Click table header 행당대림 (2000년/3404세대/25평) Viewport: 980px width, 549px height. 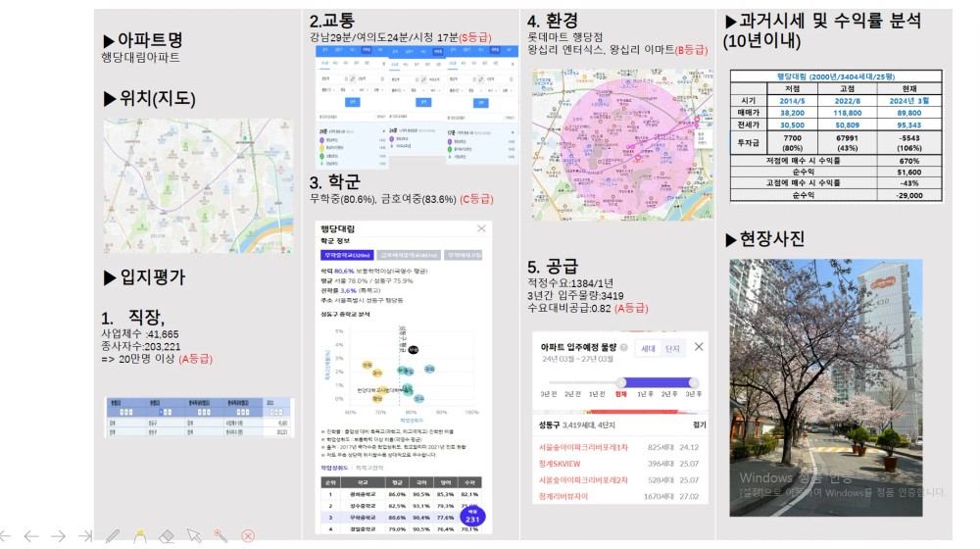click(836, 76)
